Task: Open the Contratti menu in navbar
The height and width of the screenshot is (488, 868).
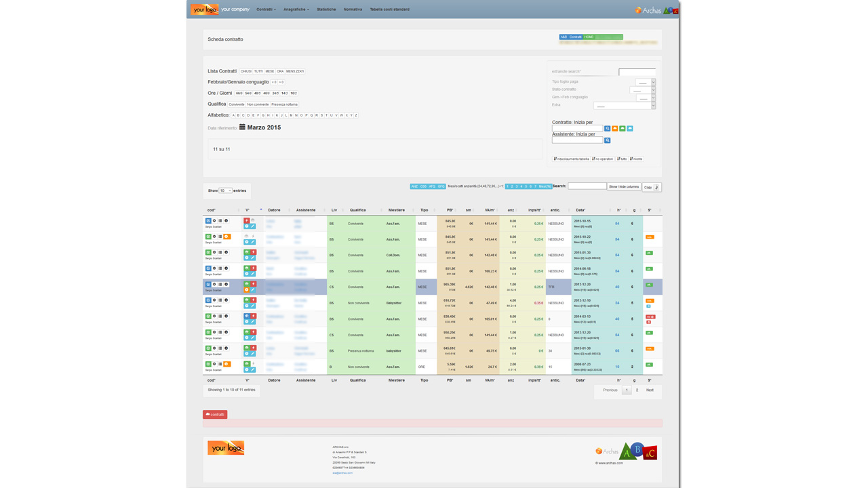Action: click(x=266, y=9)
